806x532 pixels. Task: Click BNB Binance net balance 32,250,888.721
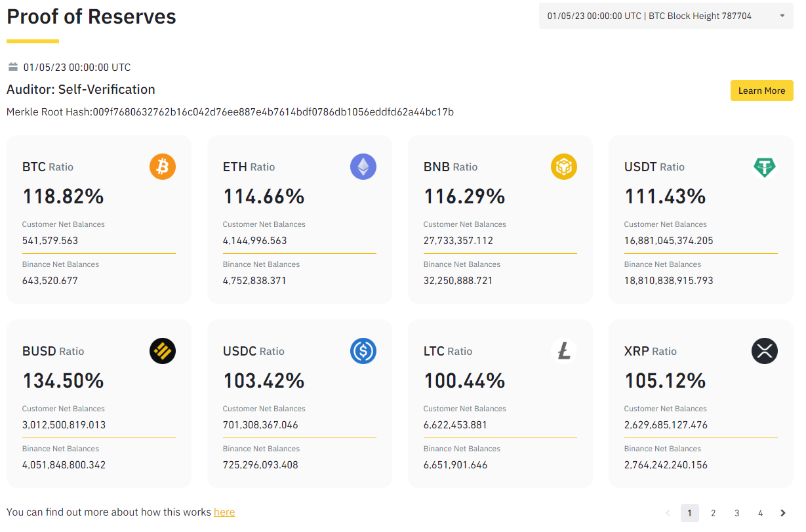tap(458, 280)
